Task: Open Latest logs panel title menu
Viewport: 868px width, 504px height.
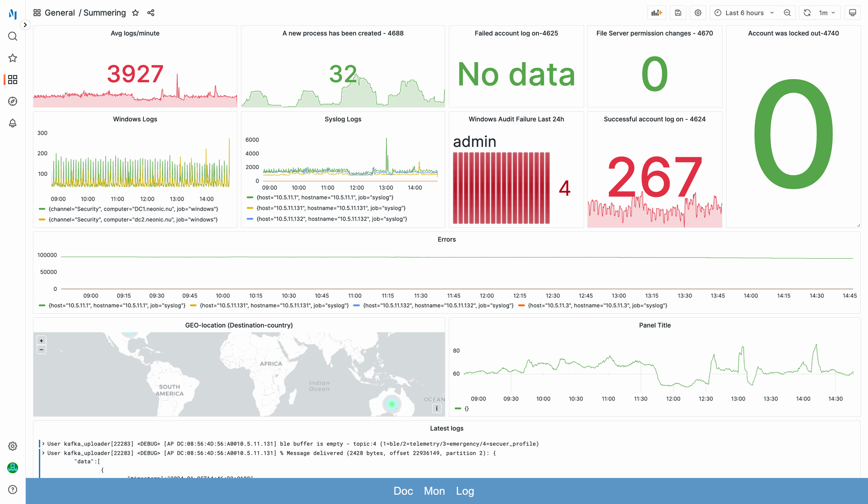Action: [447, 429]
